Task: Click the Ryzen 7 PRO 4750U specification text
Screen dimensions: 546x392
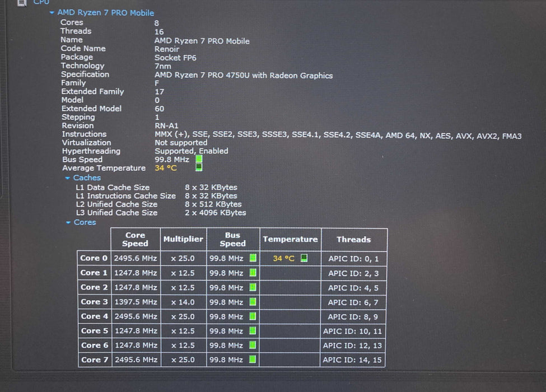Action: (x=244, y=76)
